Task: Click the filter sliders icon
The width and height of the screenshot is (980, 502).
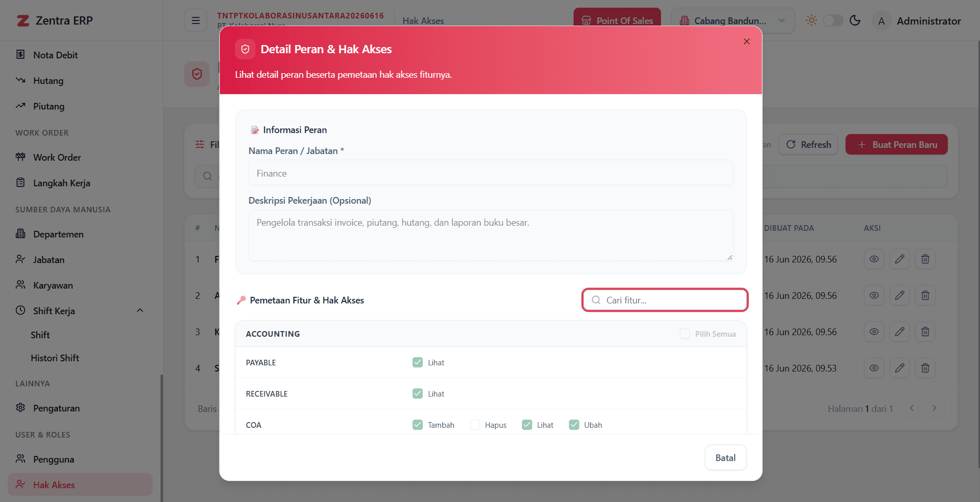Action: 200,144
